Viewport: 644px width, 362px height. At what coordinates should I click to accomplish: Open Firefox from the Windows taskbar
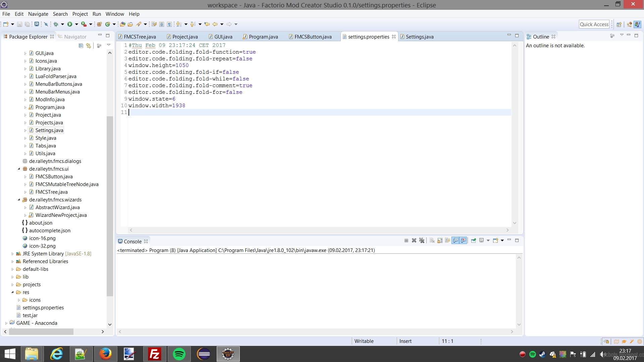click(x=105, y=354)
